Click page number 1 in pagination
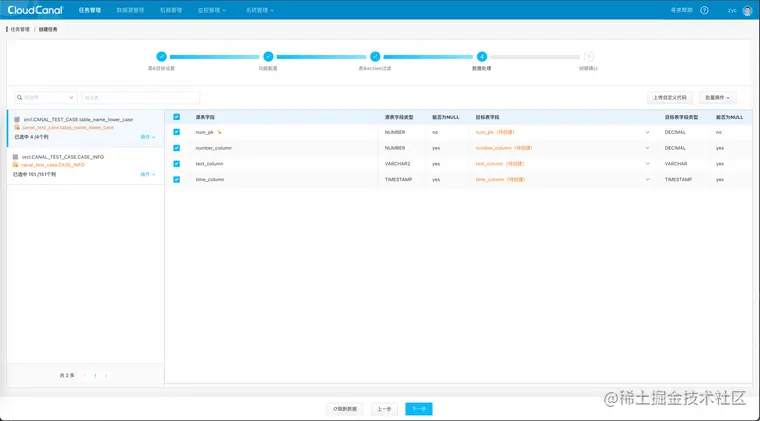The width and height of the screenshot is (760, 421). (95, 375)
